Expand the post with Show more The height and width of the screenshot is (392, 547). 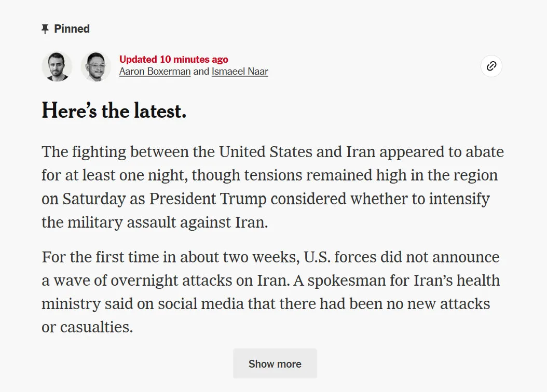275,363
